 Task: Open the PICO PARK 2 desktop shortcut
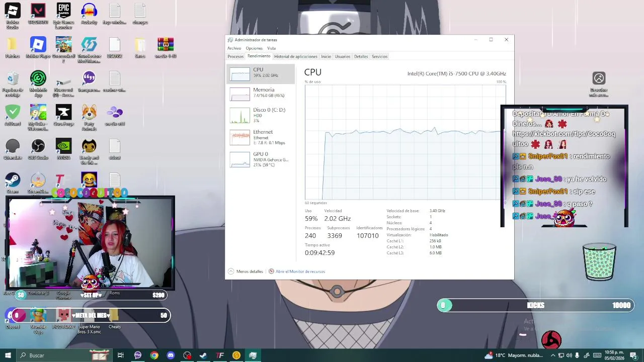[63, 319]
